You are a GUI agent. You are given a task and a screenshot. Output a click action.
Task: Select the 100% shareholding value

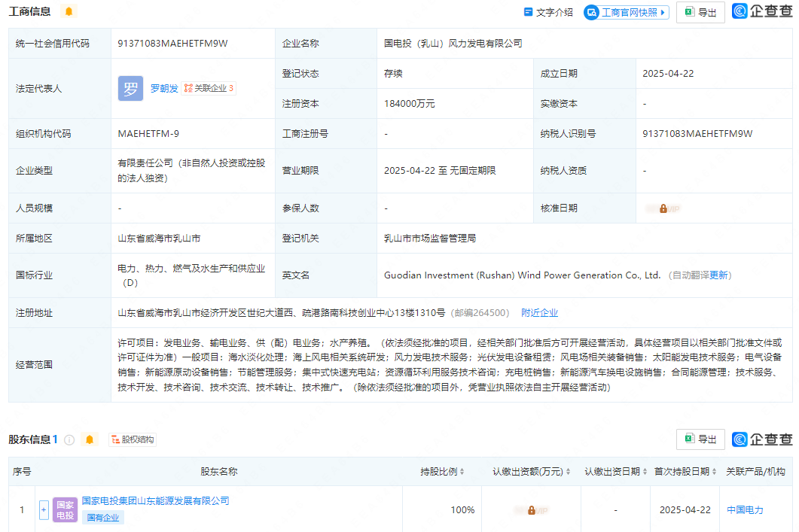[x=462, y=510]
